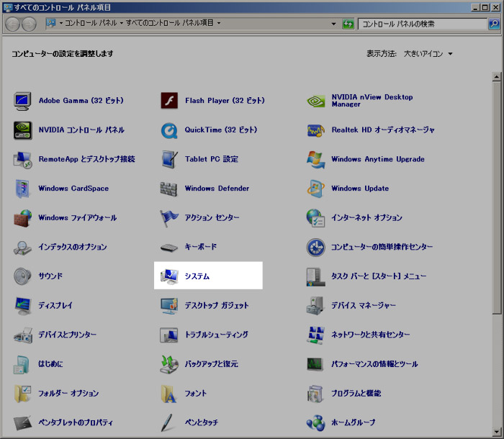Click the トラブルシューティング icon
504x439 pixels.
[169, 335]
